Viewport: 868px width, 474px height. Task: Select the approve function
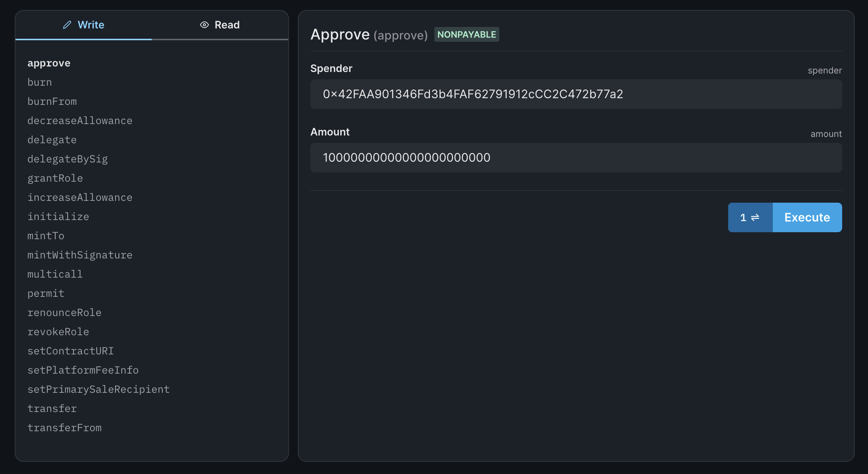pos(49,63)
